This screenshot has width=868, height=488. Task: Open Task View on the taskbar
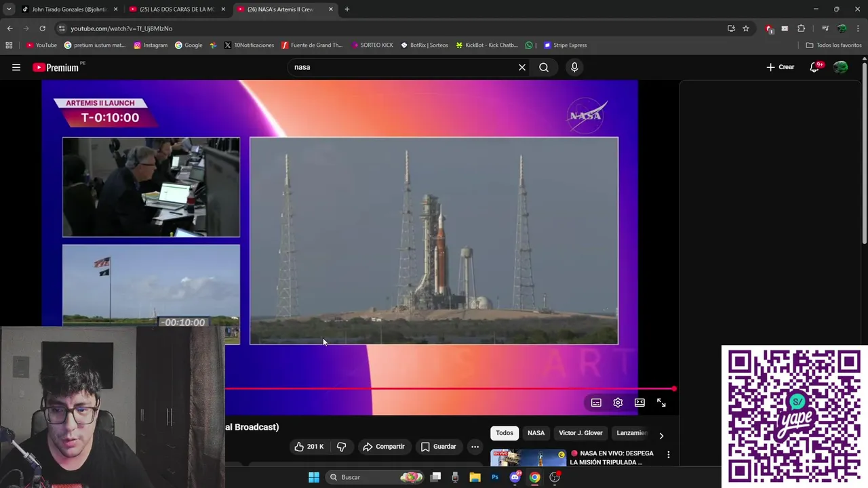tap(436, 477)
